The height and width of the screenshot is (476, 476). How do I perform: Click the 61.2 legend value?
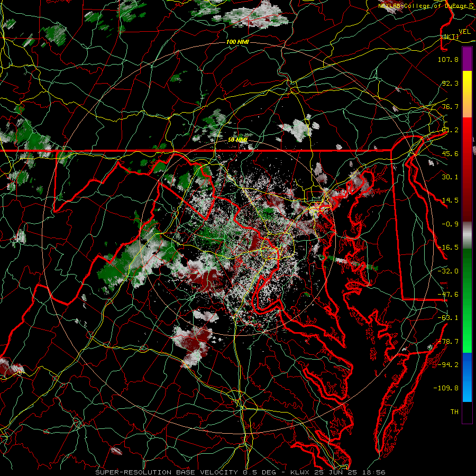450,130
